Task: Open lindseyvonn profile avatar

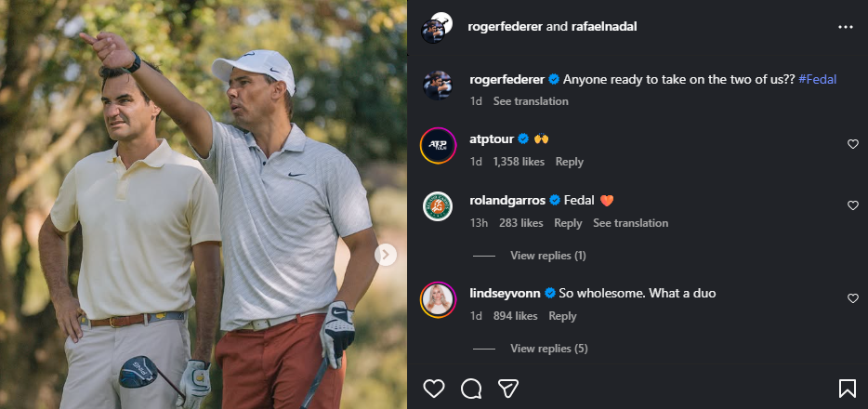Action: tap(438, 299)
